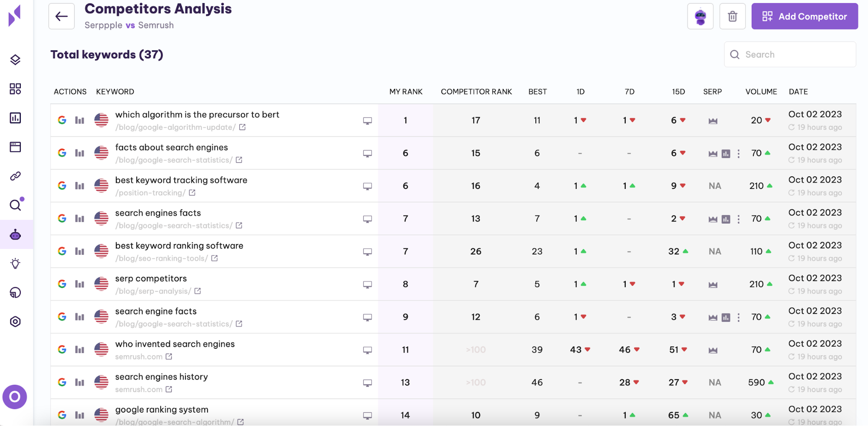Click competitor rank 26 cell

pos(476,251)
